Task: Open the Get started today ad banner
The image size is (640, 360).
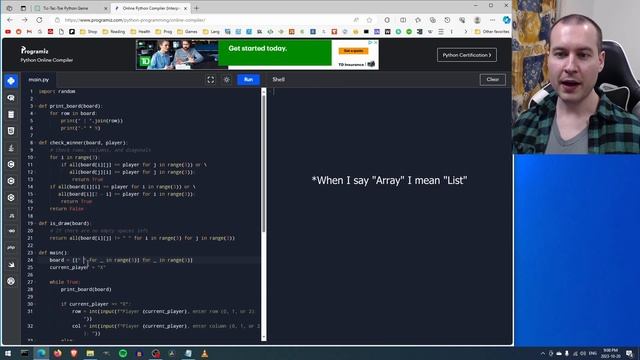Action: (257, 55)
